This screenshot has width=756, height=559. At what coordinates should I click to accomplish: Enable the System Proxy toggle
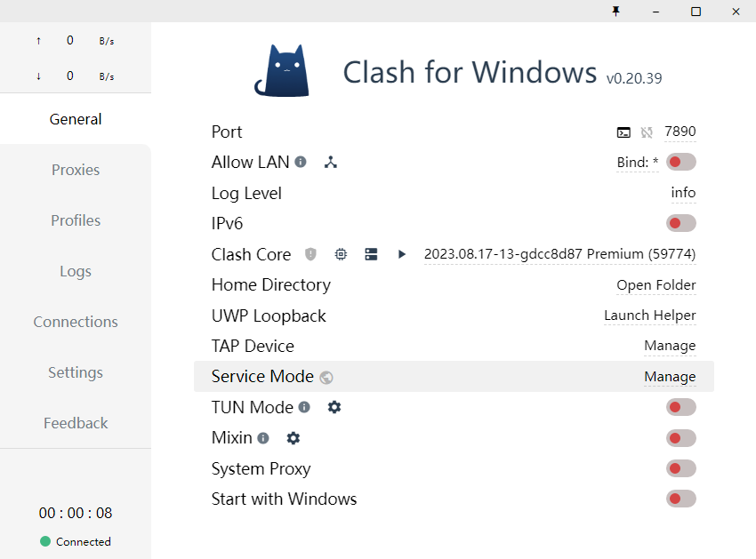click(x=680, y=468)
